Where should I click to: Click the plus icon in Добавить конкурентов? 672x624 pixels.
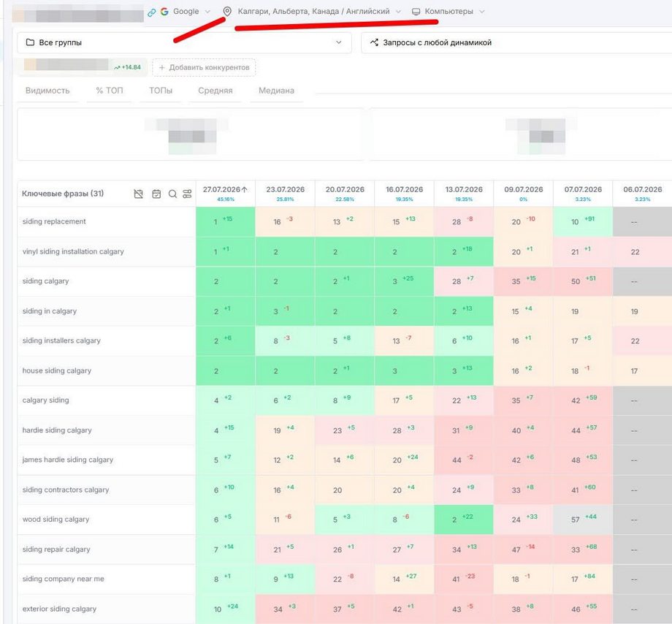pyautogui.click(x=161, y=67)
